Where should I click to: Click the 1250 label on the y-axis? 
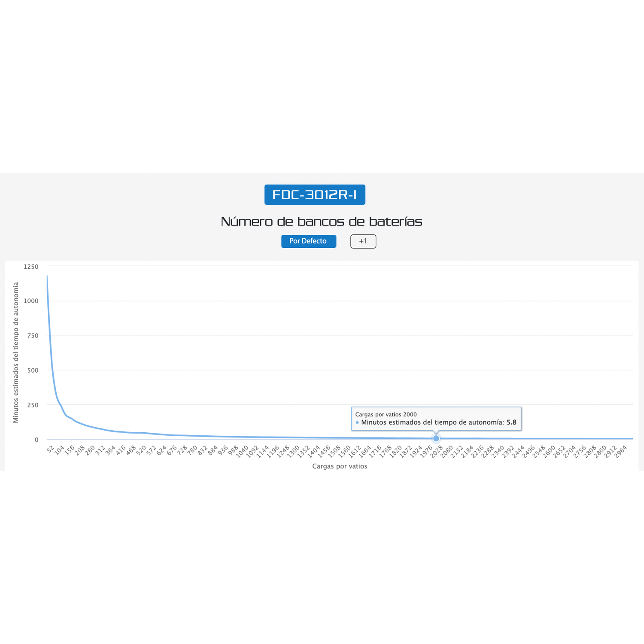click(31, 267)
